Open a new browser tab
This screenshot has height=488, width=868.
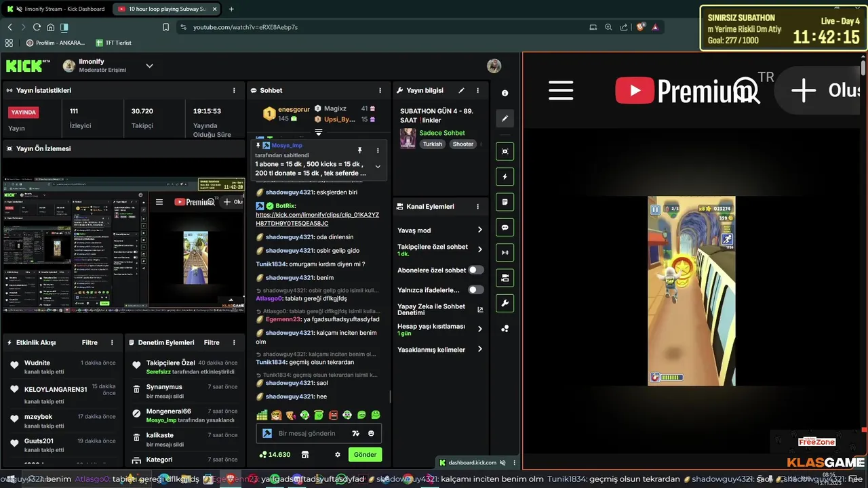pyautogui.click(x=231, y=9)
